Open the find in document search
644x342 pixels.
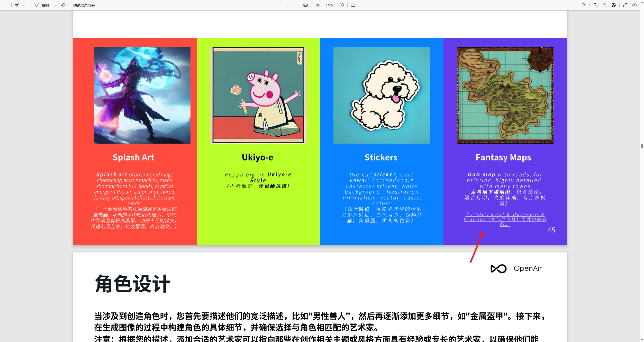(x=584, y=5)
